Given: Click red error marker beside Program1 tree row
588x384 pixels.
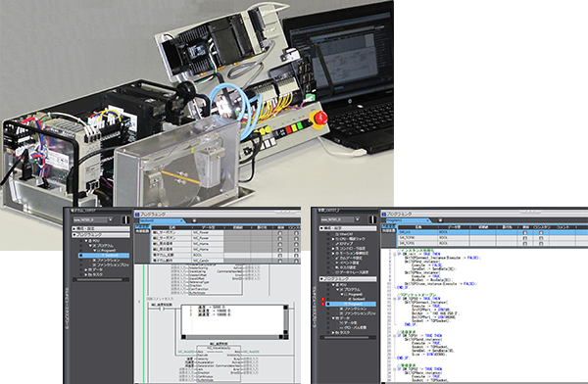Looking at the screenshot, I should 323,304.
